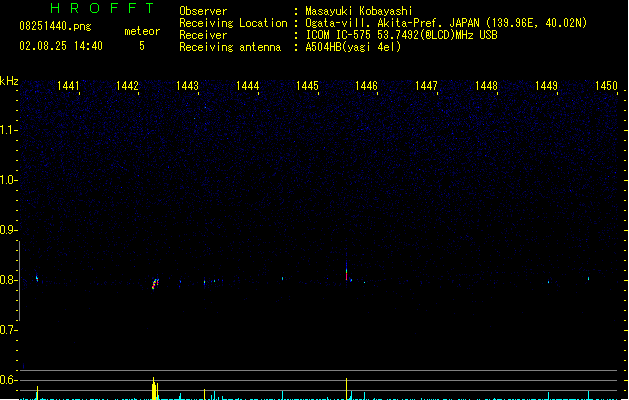Click the small echo between 1444 and 1445
The width and height of the screenshot is (629, 400).
coord(282,278)
